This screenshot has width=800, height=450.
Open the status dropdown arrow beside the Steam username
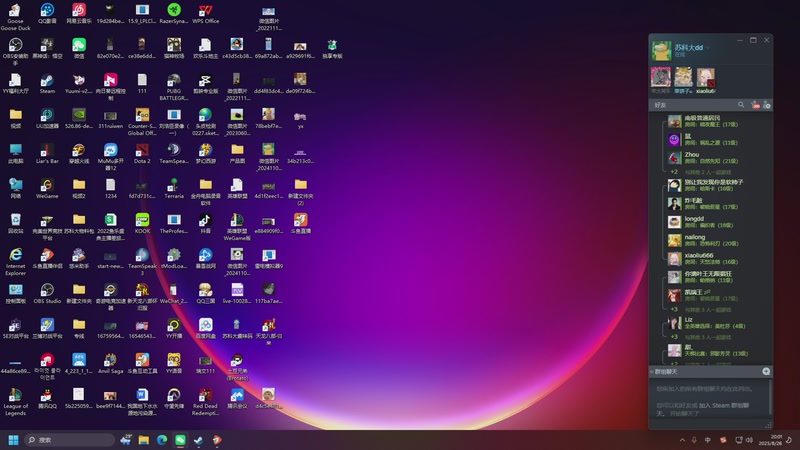(x=708, y=48)
